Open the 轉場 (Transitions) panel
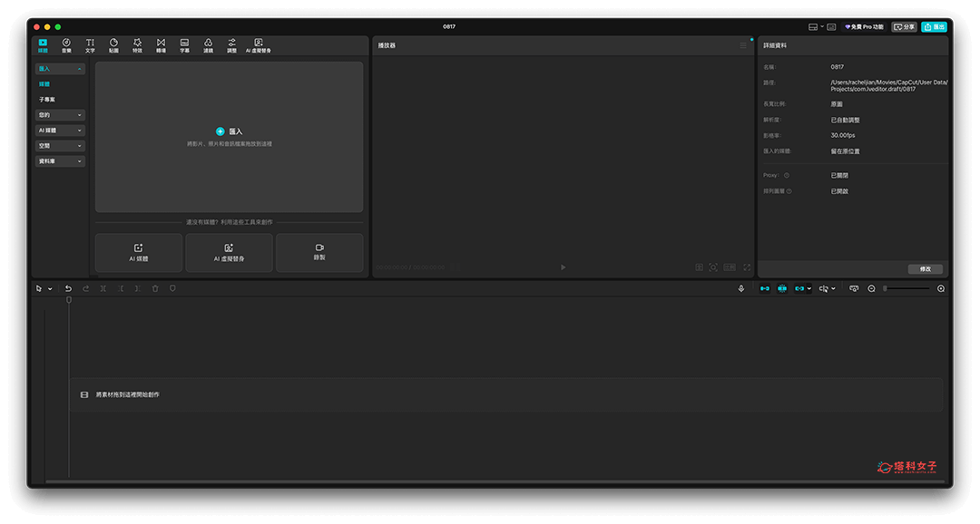The width and height of the screenshot is (980, 524). click(161, 45)
